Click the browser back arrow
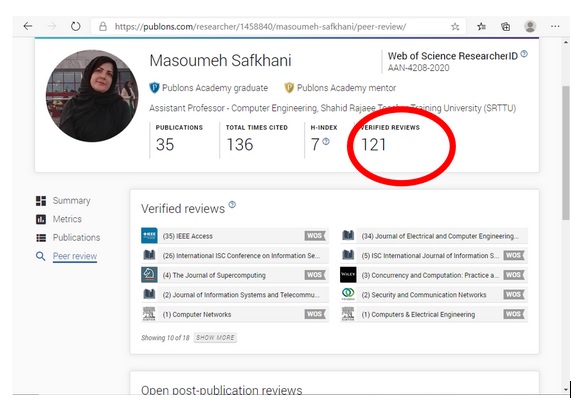The width and height of the screenshot is (583, 411). [x=28, y=26]
